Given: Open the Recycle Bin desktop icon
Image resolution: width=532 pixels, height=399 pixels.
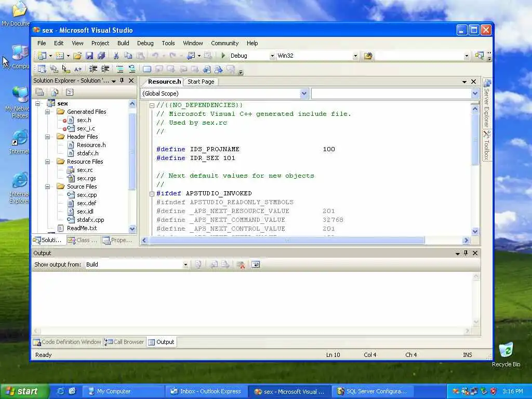Looking at the screenshot, I should coord(506,355).
